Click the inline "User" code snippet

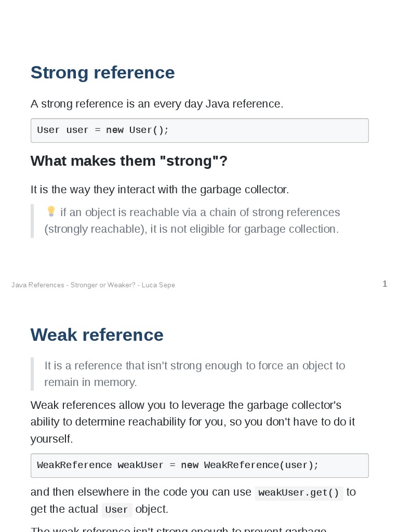click(x=116, y=510)
